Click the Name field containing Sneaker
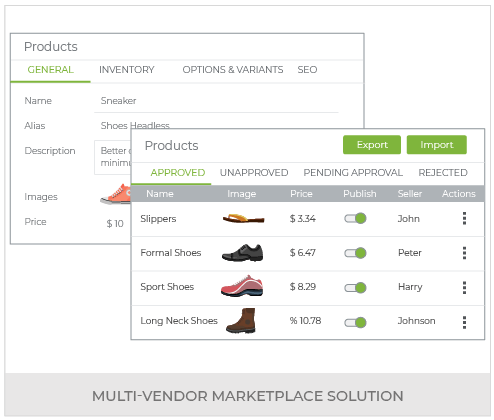494x420 pixels. [x=216, y=101]
